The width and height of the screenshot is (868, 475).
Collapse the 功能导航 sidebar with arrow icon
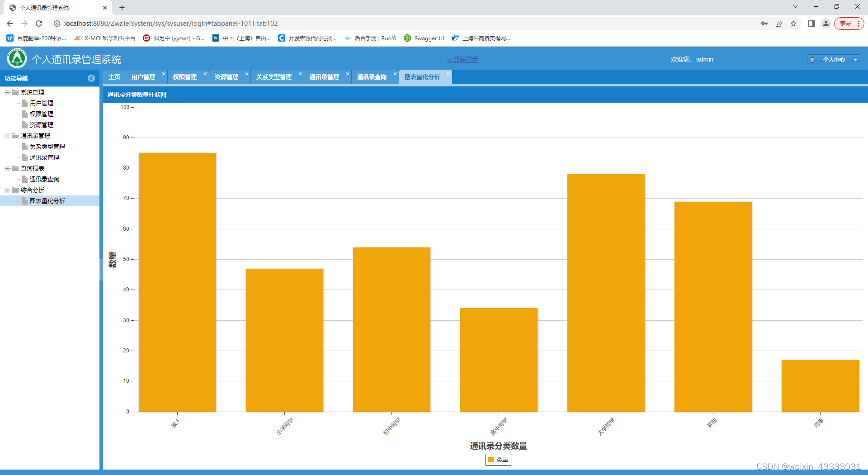pyautogui.click(x=91, y=78)
